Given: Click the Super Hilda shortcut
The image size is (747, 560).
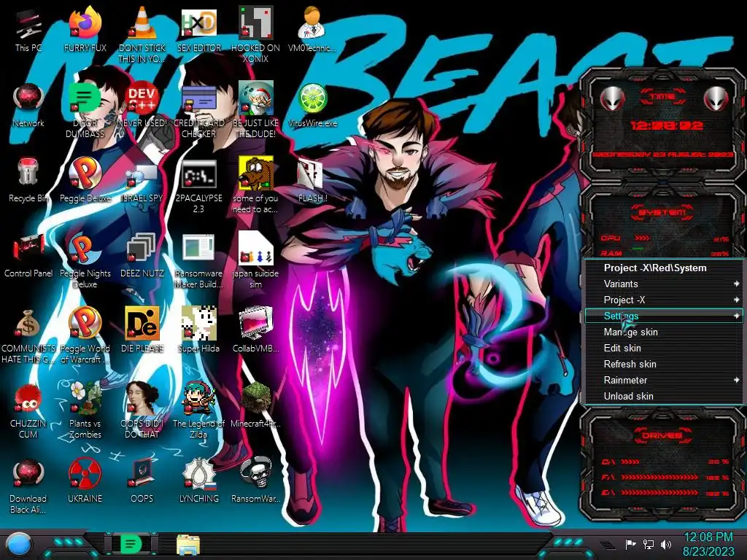Looking at the screenshot, I should (199, 324).
